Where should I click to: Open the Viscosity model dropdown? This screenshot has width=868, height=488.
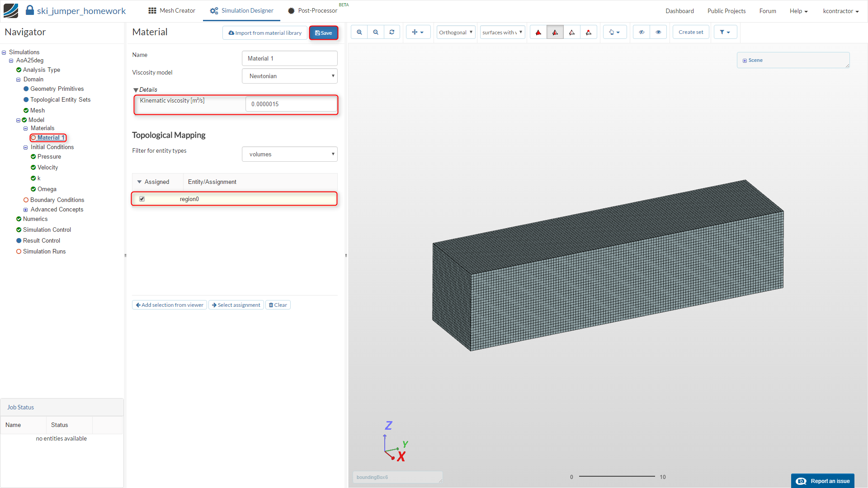290,76
